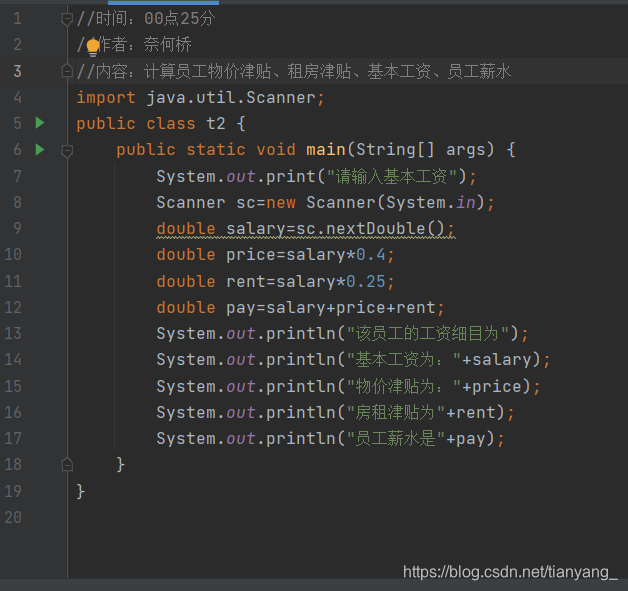
Task: Click the run arrow beside main method
Action: (40, 149)
